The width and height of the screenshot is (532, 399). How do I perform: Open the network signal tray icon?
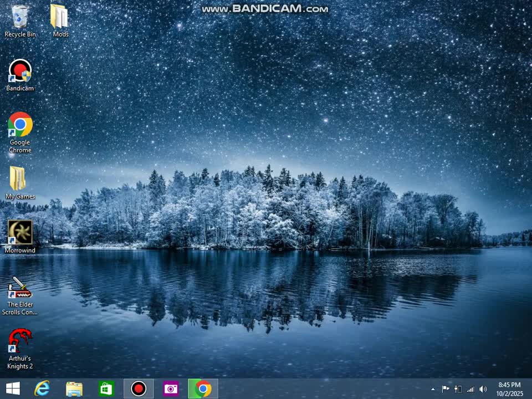point(470,389)
